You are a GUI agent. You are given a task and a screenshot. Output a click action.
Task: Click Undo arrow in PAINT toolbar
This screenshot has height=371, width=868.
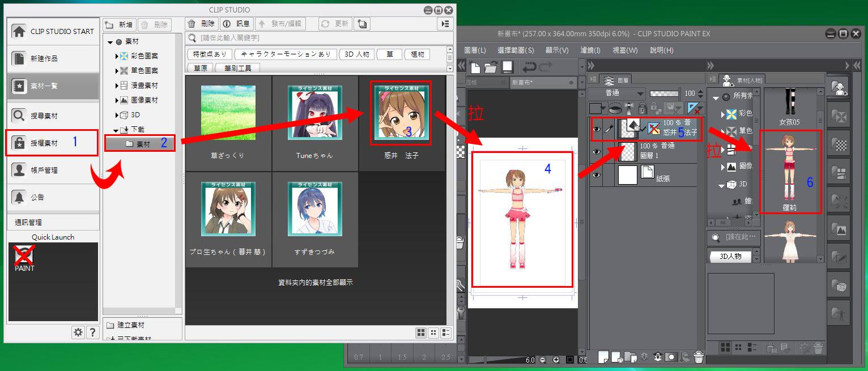[530, 67]
